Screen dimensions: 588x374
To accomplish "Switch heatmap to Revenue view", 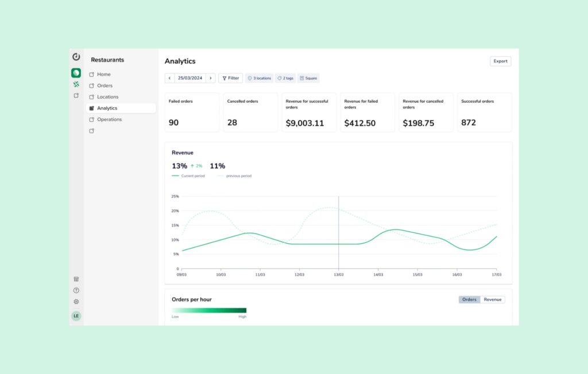I will coord(492,299).
